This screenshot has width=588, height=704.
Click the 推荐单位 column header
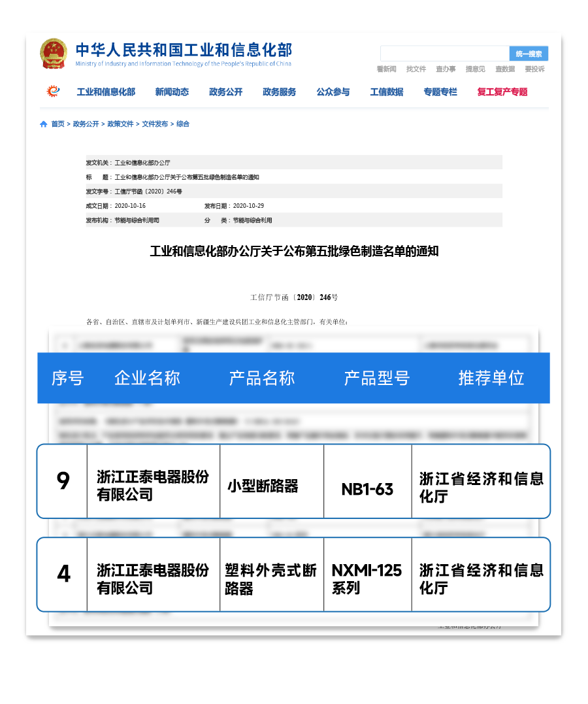click(x=491, y=378)
